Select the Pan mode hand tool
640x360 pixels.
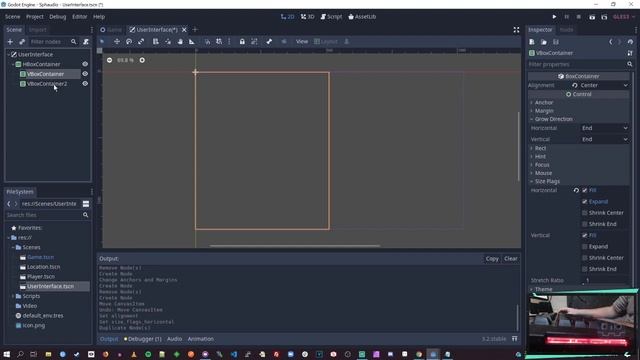pos(180,42)
